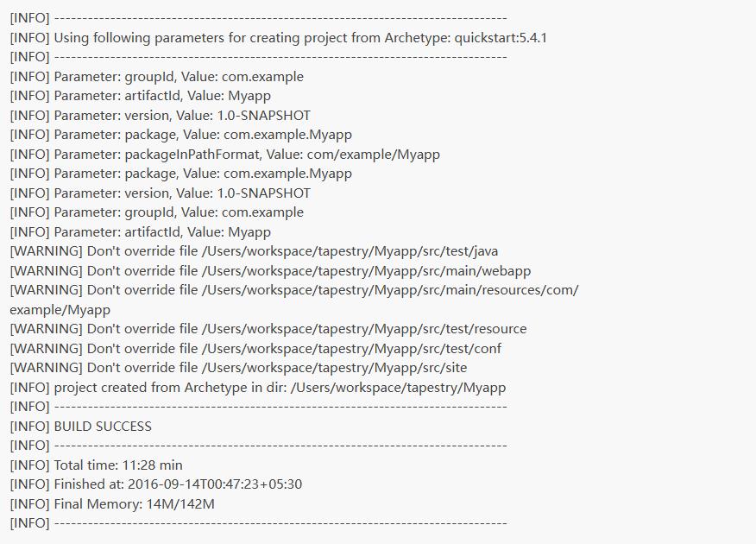The image size is (756, 544).
Task: Click the BUILD SUCCESS line
Action: point(80,427)
